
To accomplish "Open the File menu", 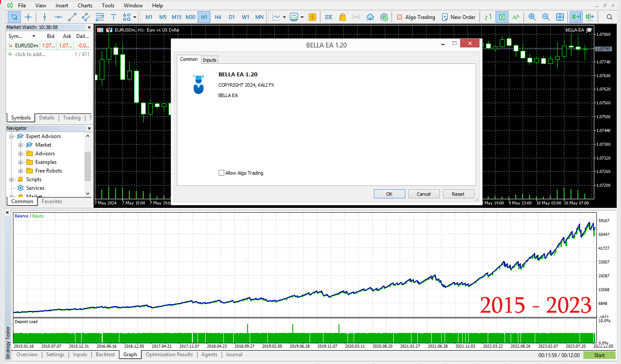I will [22, 6].
